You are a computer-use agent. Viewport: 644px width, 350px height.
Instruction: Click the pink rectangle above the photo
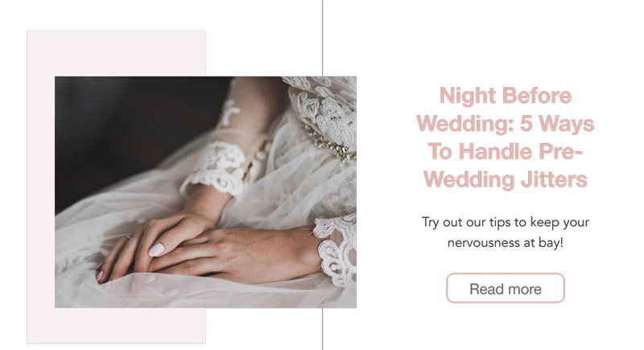[116, 54]
